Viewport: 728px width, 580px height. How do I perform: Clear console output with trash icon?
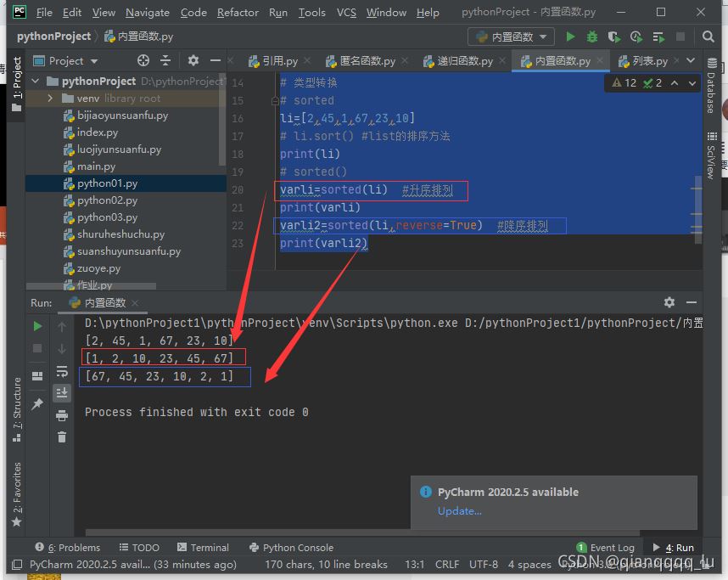[62, 436]
